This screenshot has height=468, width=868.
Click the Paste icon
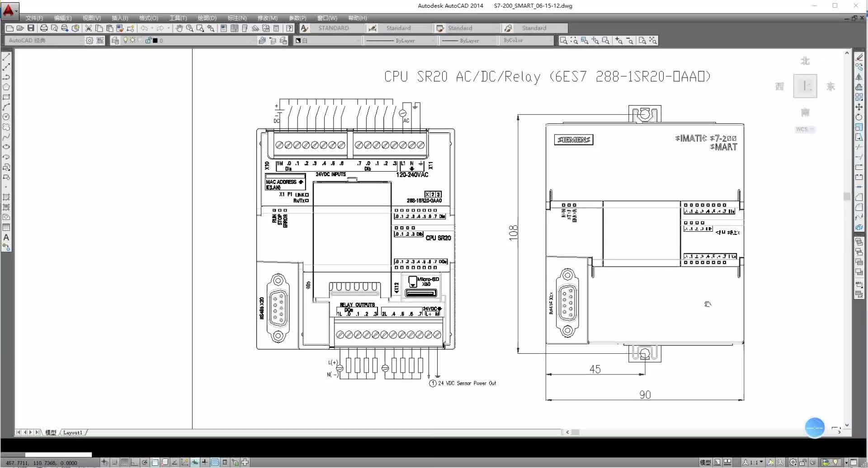click(x=109, y=28)
